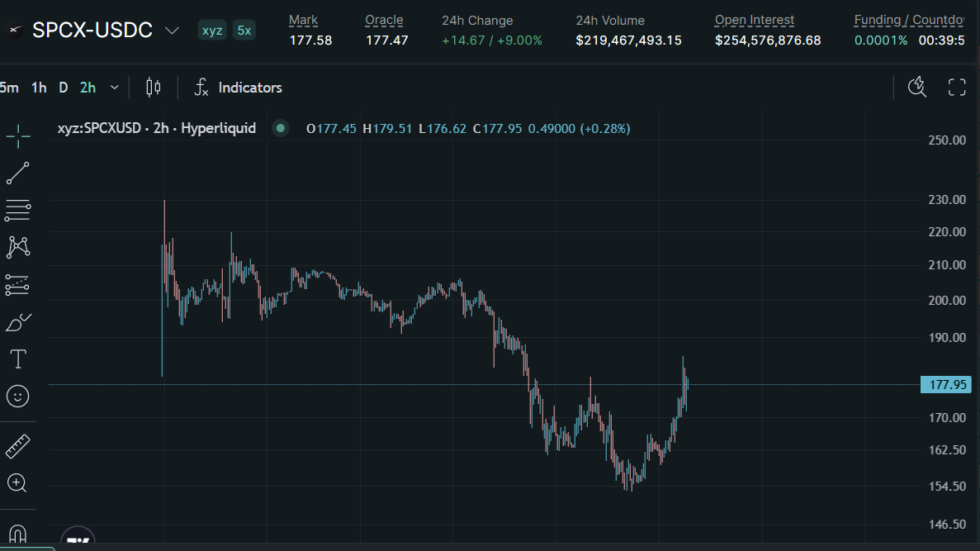Activate the zoom in tool
Screen dimensions: 980x551
(17, 482)
